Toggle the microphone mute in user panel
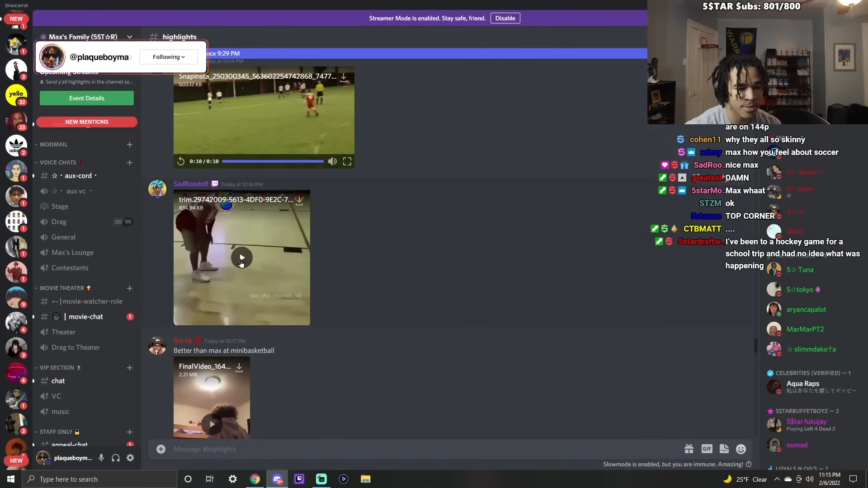 pos(101,458)
